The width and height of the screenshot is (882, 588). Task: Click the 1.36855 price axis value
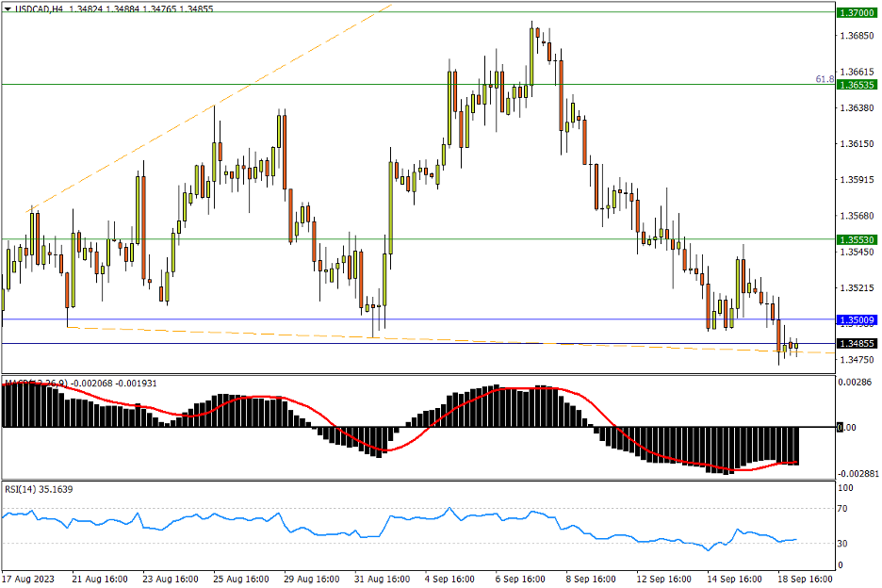(856, 36)
